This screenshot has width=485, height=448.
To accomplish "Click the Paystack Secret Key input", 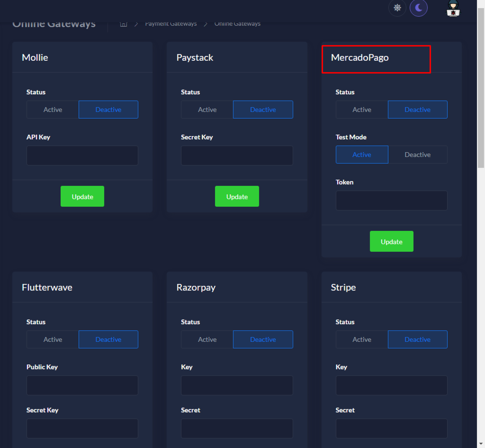I will 237,156.
